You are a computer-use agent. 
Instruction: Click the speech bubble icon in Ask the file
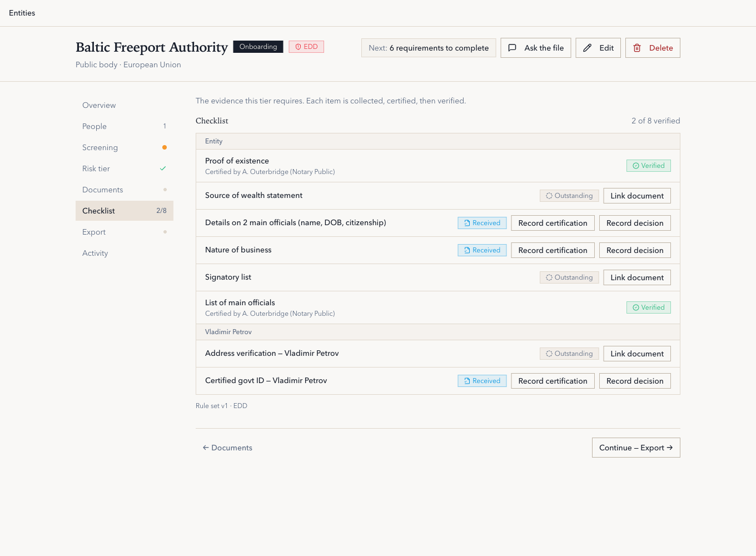pyautogui.click(x=512, y=48)
